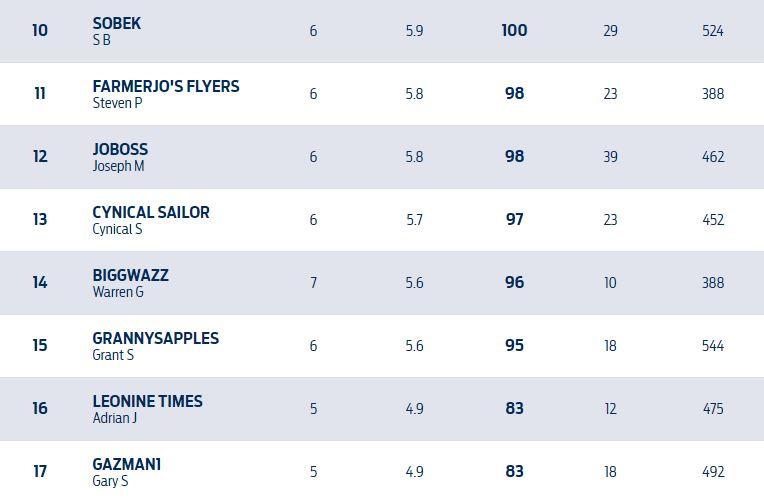Click owner name Adrian J

(x=115, y=418)
